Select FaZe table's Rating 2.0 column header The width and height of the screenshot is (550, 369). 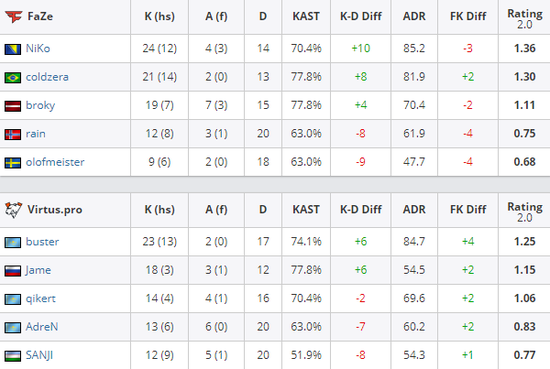click(x=525, y=19)
